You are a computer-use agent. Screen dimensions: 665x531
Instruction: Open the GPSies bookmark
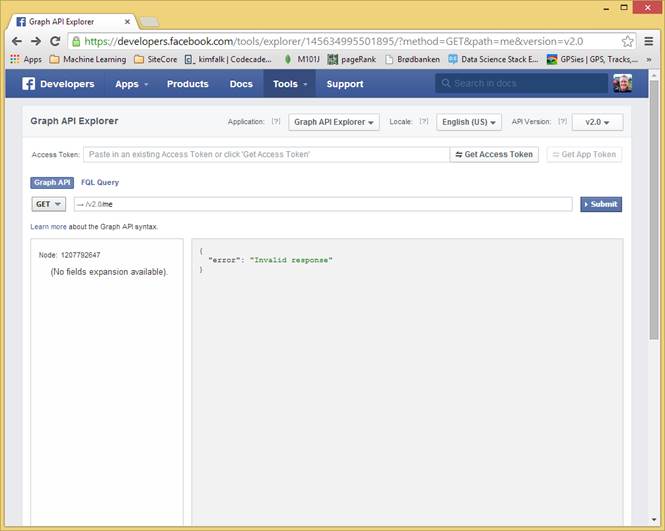coord(592,59)
